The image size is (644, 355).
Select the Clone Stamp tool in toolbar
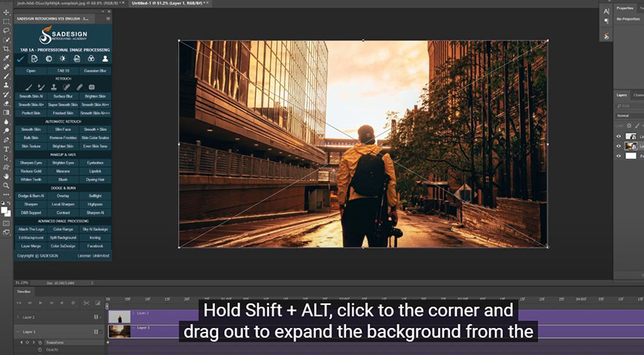pyautogui.click(x=6, y=85)
